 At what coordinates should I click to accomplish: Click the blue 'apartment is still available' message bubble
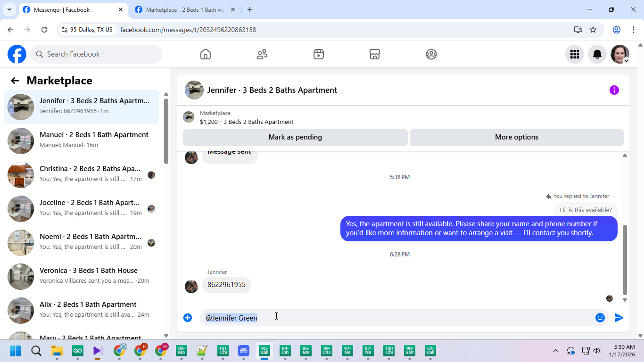479,228
